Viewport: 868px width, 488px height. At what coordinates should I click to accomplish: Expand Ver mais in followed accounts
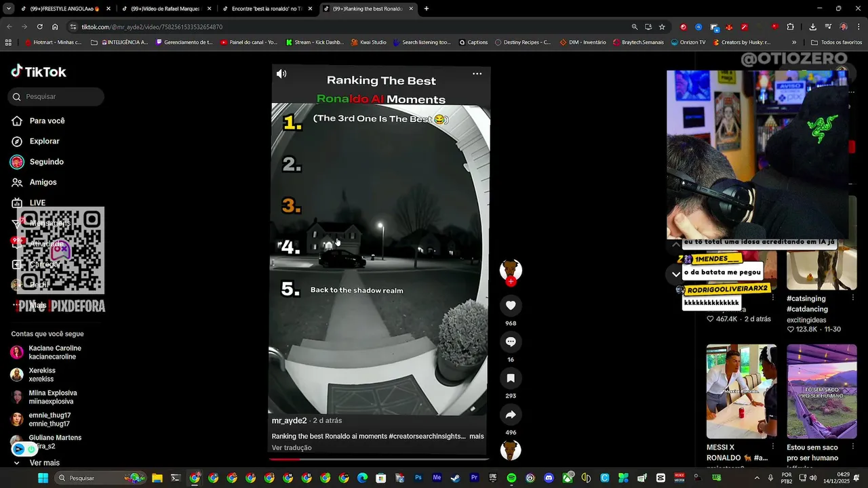[45, 463]
